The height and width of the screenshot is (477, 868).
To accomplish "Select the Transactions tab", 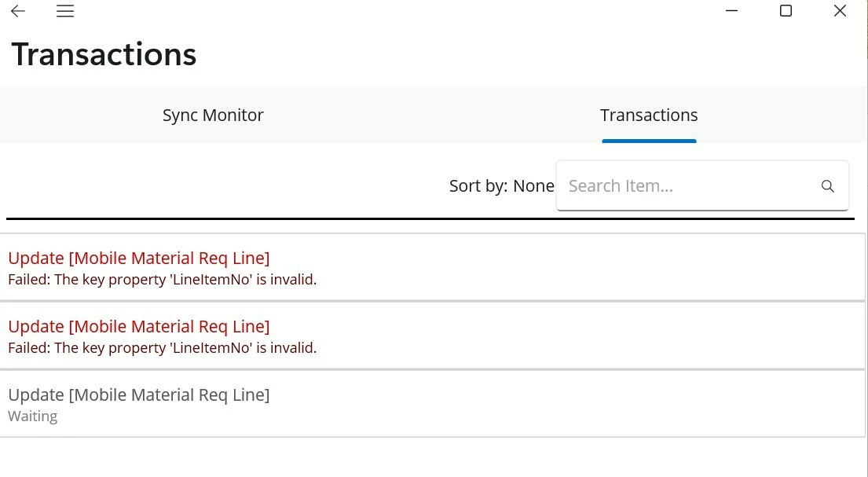I will coord(649,115).
